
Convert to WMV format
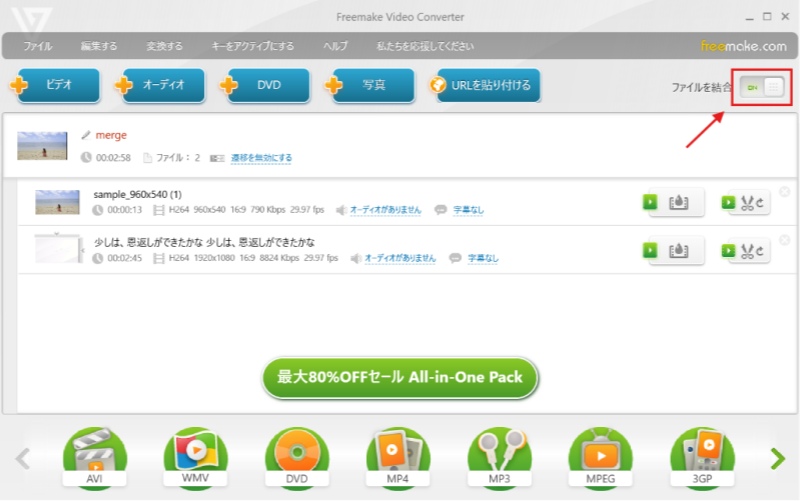point(195,459)
